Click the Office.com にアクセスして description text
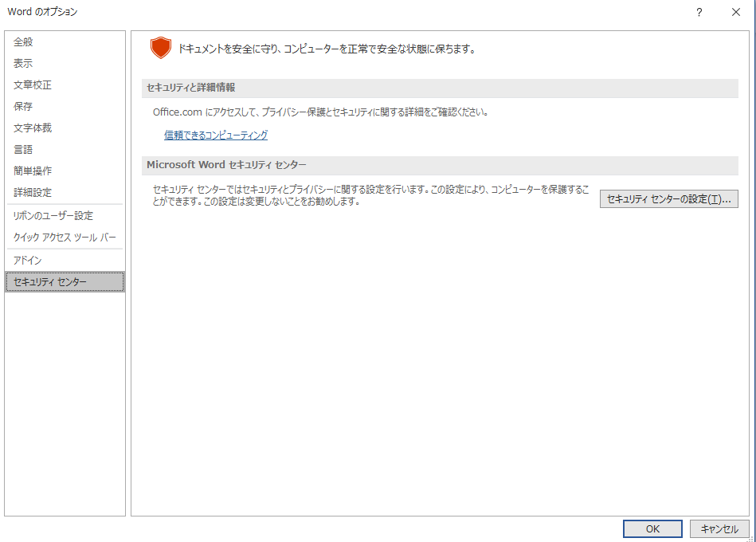Viewport: 756px width, 542px height. [320, 112]
